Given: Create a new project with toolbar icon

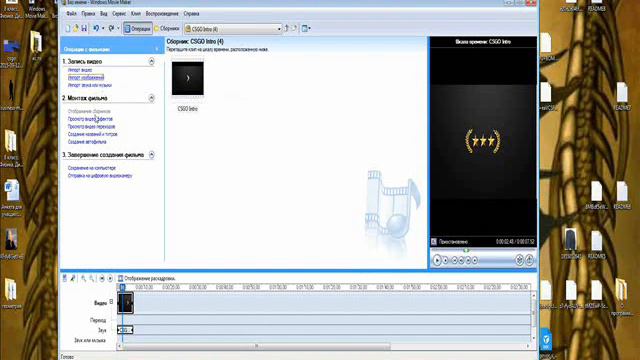Looking at the screenshot, I should (68, 29).
